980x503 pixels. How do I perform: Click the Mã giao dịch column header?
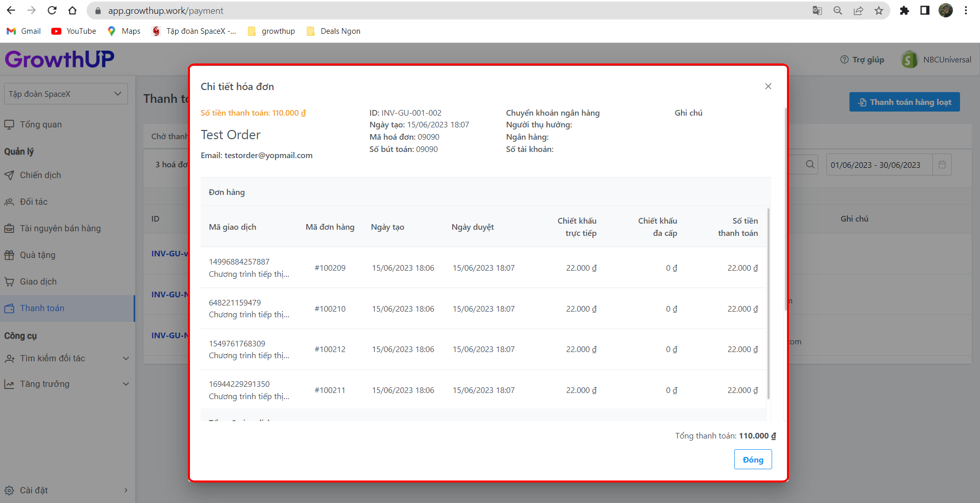232,227
